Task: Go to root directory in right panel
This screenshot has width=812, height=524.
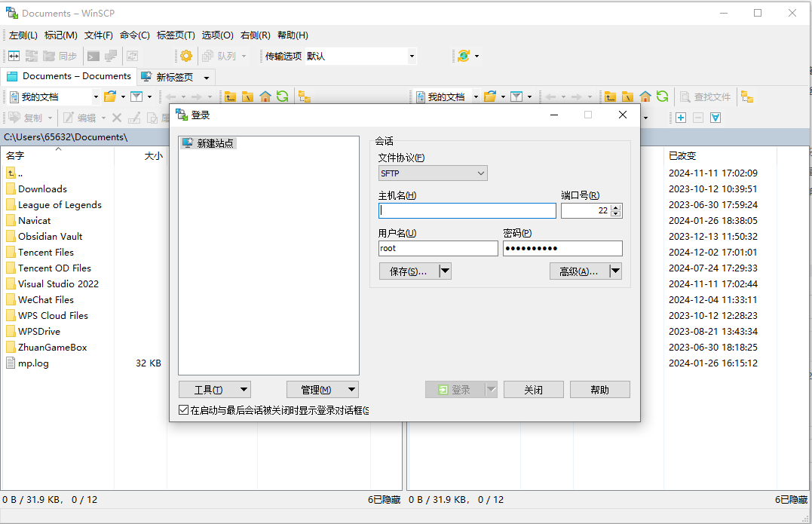Action: (627, 97)
